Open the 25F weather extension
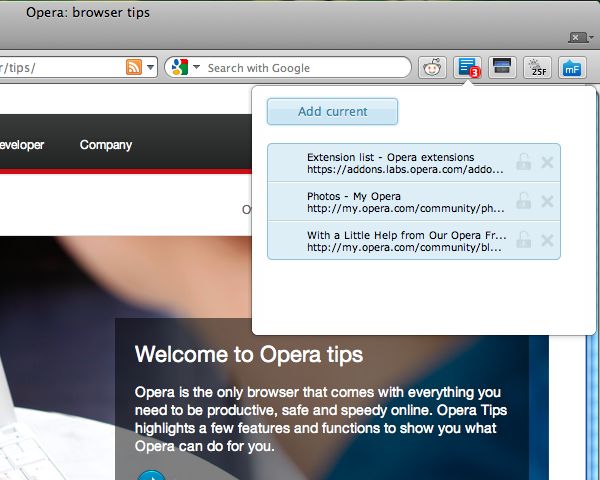The width and height of the screenshot is (600, 480). (x=537, y=68)
